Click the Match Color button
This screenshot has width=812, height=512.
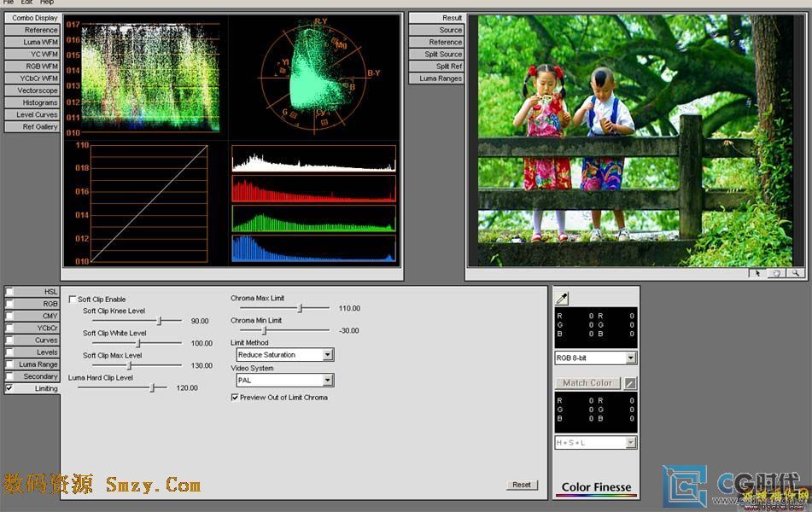coord(587,383)
